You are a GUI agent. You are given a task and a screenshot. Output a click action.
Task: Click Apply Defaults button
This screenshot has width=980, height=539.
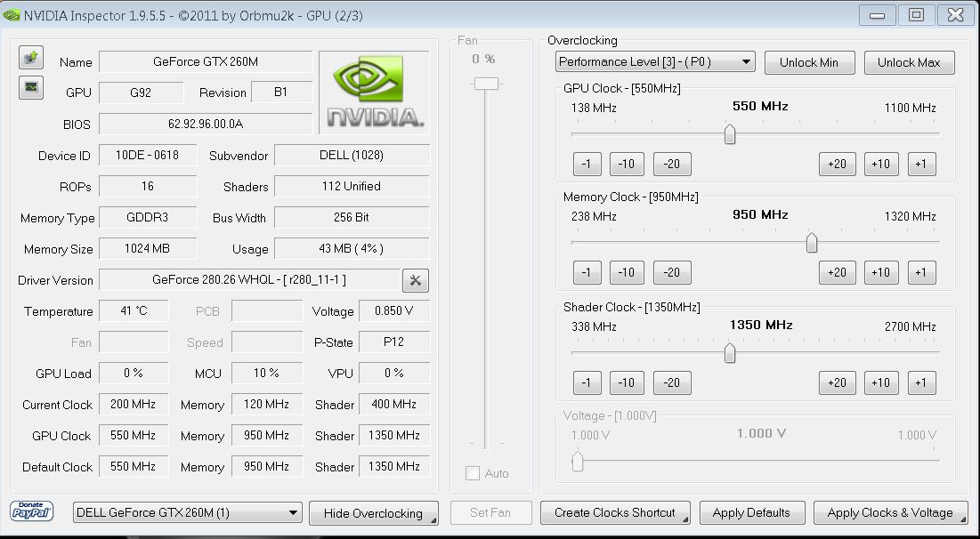coord(752,513)
